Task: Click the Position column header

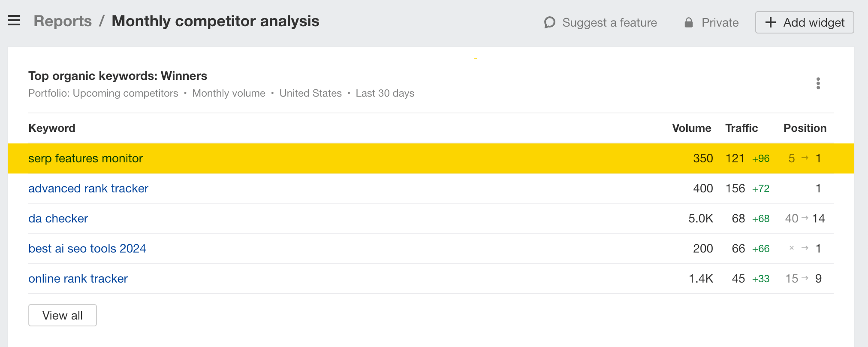Action: pyautogui.click(x=805, y=128)
